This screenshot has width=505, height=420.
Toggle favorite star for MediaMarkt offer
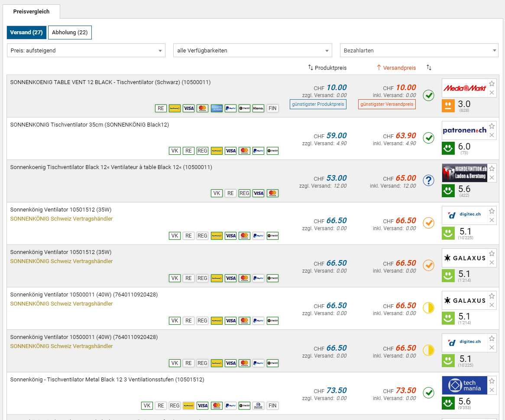click(492, 84)
